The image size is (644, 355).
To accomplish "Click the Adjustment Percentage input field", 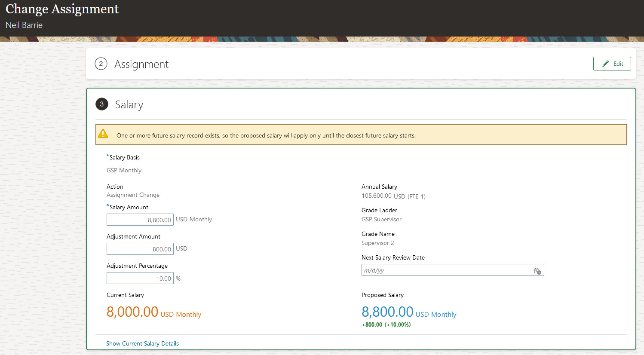I will 140,278.
